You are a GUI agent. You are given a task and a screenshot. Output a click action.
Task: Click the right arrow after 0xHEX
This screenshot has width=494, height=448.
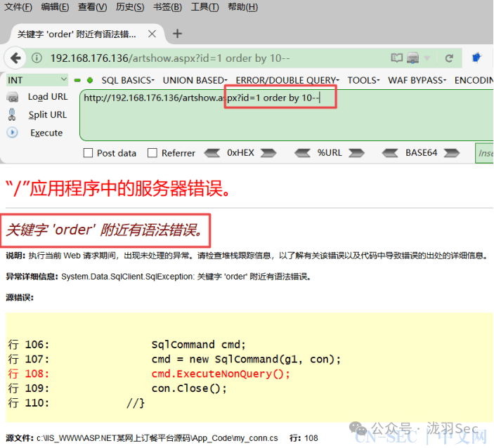click(x=268, y=153)
